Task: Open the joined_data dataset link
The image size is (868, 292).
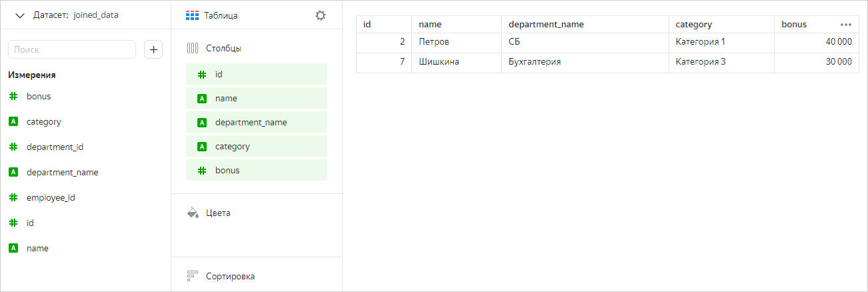Action: [97, 15]
